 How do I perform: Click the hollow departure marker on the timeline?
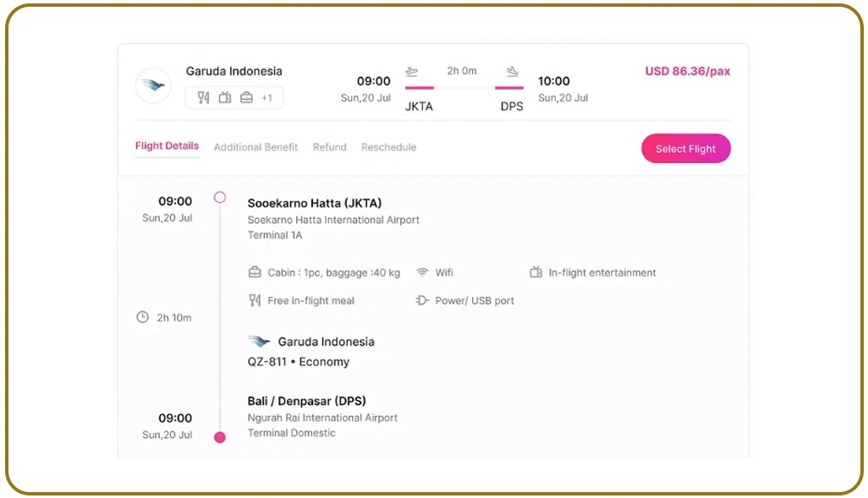click(220, 198)
